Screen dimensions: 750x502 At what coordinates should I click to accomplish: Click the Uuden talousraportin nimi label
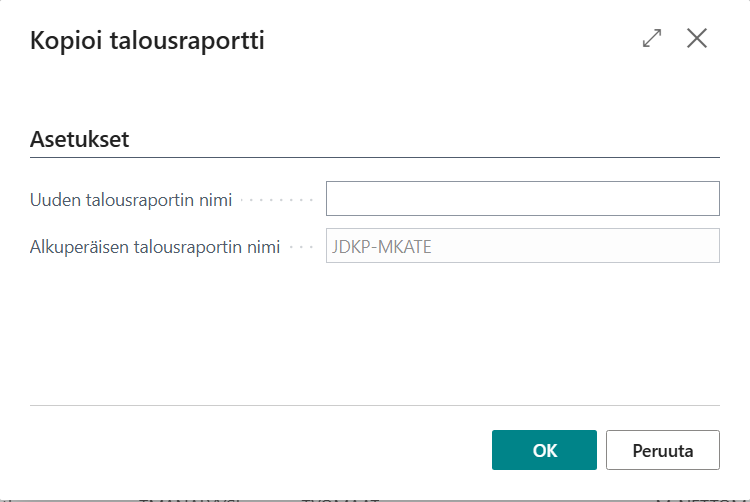132,200
